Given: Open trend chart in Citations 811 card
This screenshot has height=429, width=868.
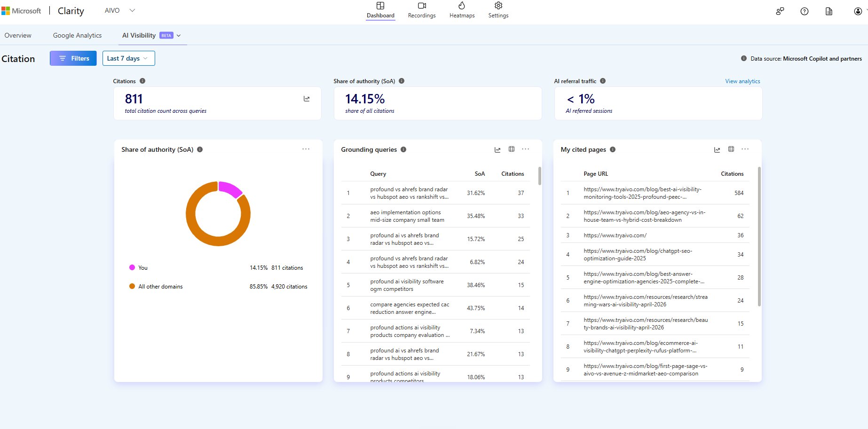Looking at the screenshot, I should pos(307,99).
